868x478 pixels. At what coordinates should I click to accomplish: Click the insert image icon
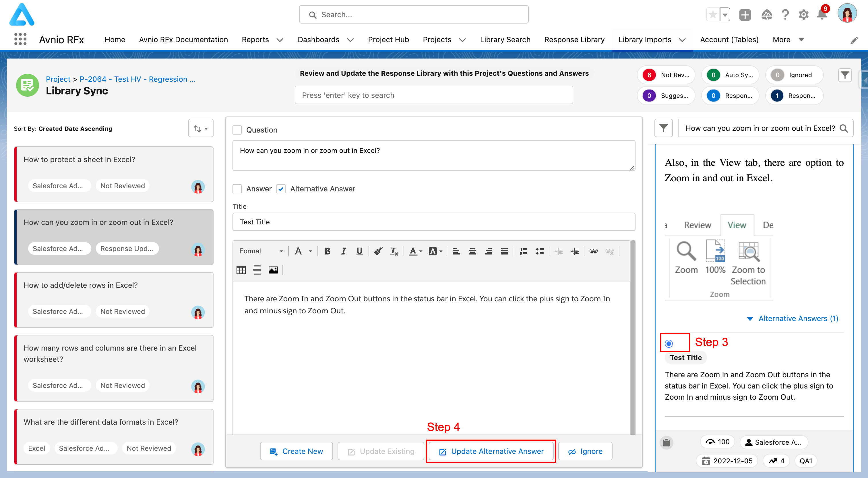click(x=273, y=270)
